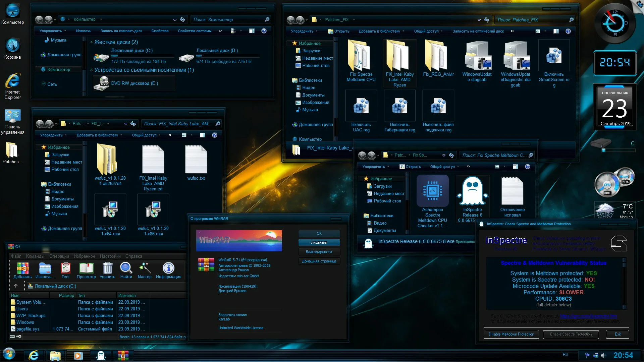Viewport: 644px width, 362px height.
Task: Click the InSpectre ghost taskbar icon
Action: point(101,355)
